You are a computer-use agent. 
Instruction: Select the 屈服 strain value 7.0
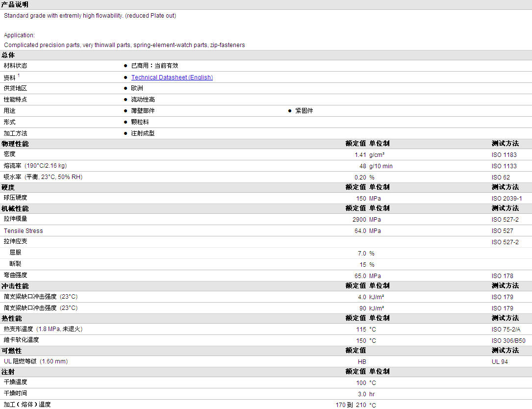click(362, 253)
